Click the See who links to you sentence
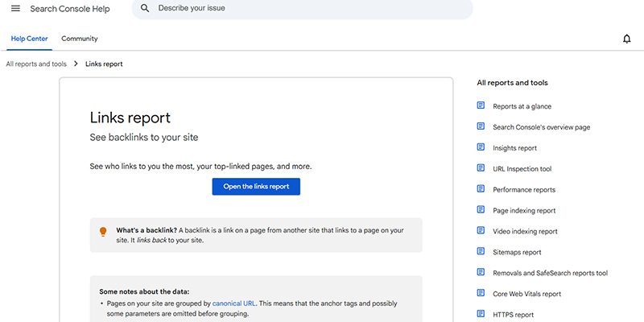 click(x=200, y=167)
